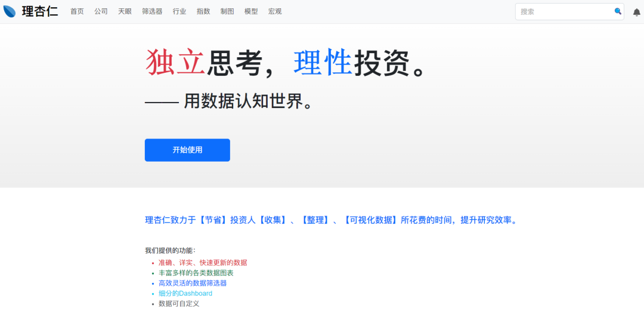Click 数据可自定义 list item

(x=179, y=304)
